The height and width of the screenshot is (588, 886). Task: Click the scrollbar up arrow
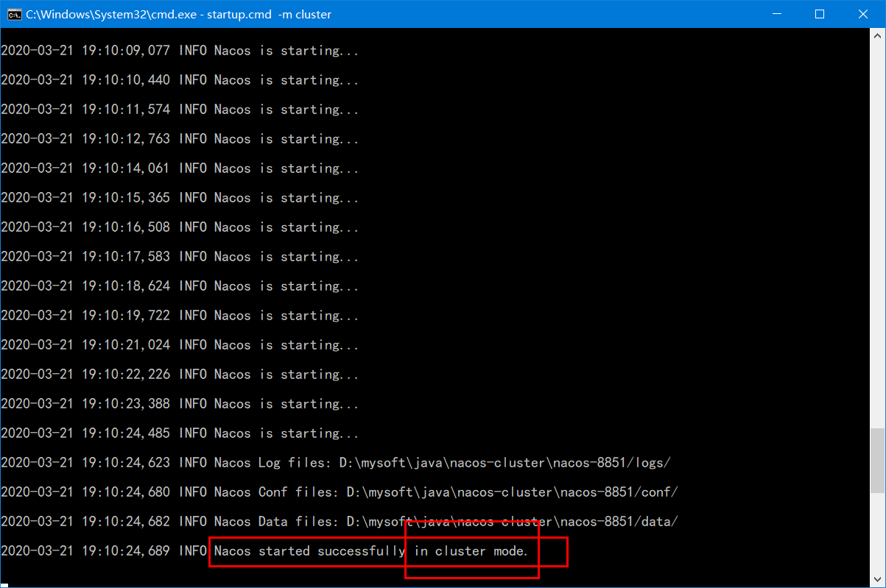(x=877, y=35)
